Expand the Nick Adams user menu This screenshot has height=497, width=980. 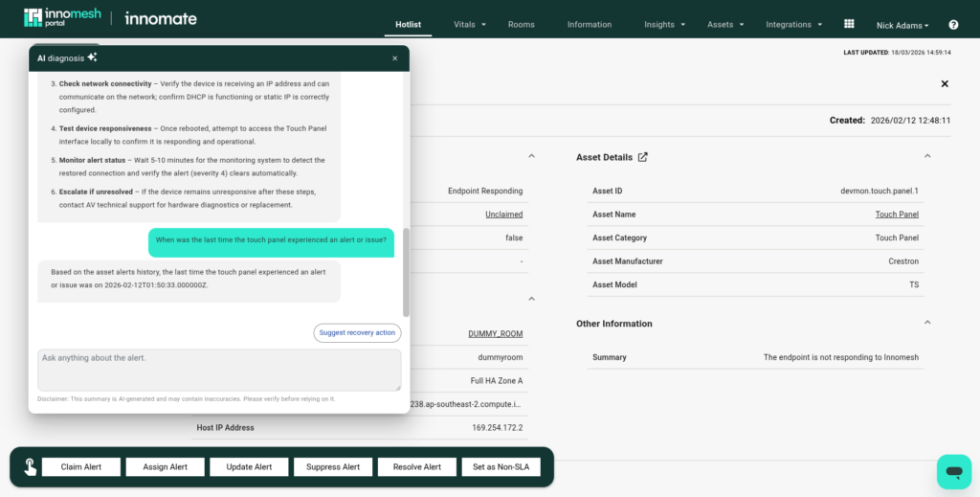[902, 26]
